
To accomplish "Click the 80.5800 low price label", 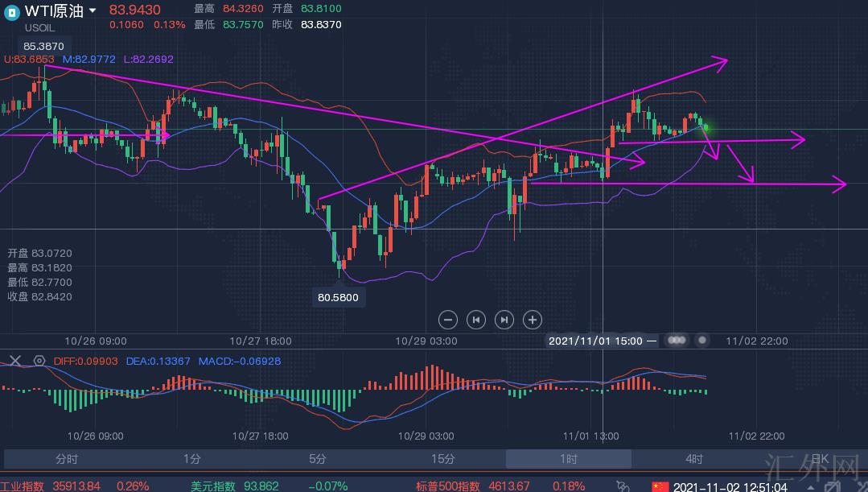I will point(338,297).
